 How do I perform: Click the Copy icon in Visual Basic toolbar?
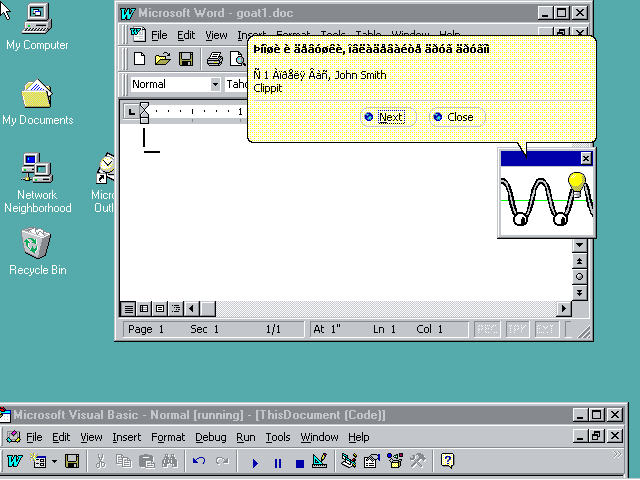[x=123, y=461]
